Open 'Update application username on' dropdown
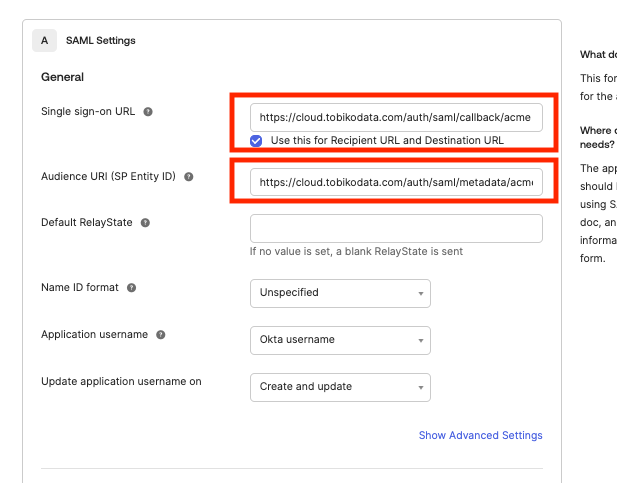The width and height of the screenshot is (617, 483). (340, 387)
